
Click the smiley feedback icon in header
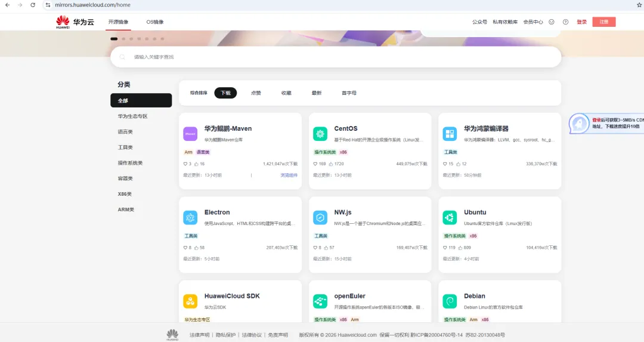[552, 22]
